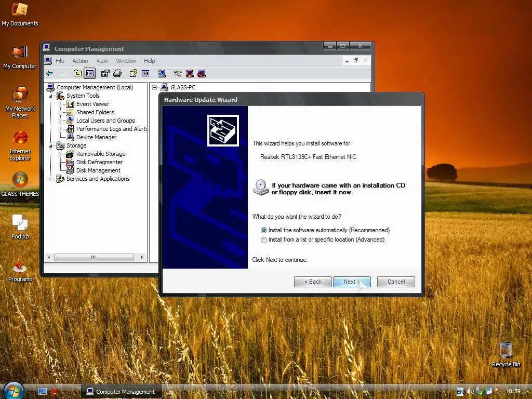Click the Help toolbar icon with question mark

(134, 73)
